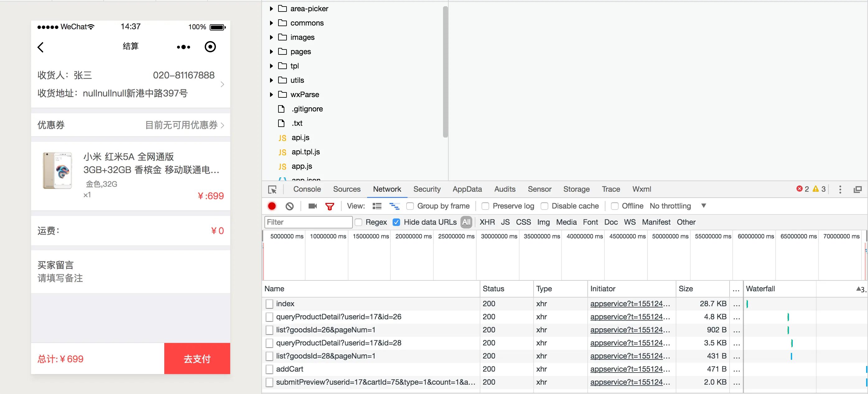Sort requests by the Size column header
This screenshot has height=394, width=868.
(702, 289)
